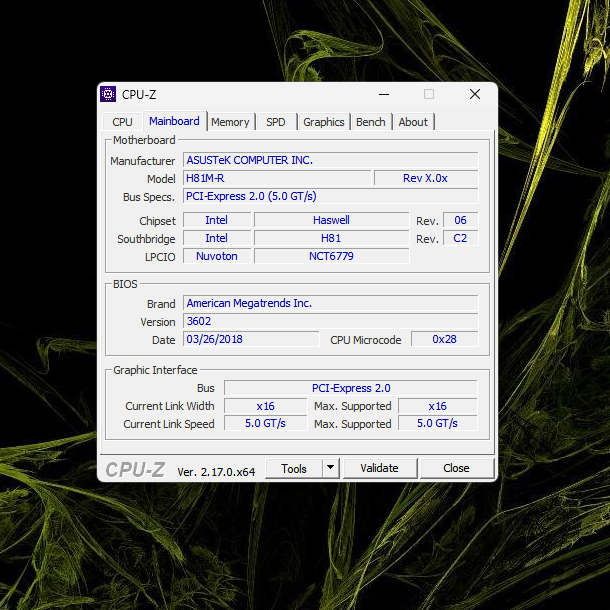Viewport: 610px width, 610px height.
Task: Click the LPCIO vendor Nuvoton
Action: tap(217, 256)
